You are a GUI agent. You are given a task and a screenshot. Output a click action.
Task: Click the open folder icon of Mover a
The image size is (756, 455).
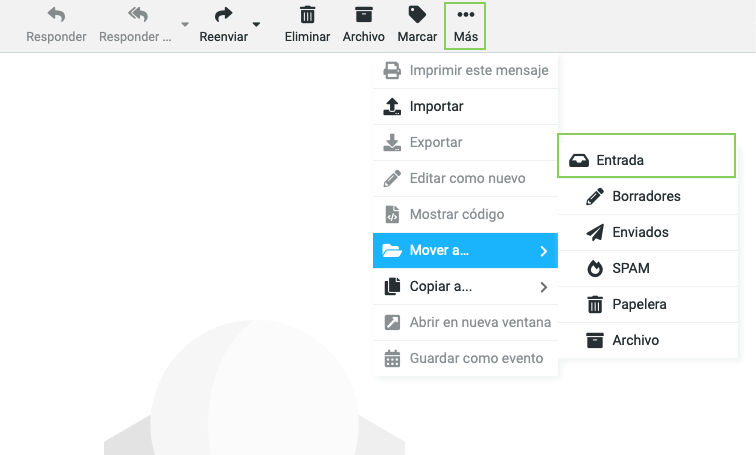[x=392, y=250]
